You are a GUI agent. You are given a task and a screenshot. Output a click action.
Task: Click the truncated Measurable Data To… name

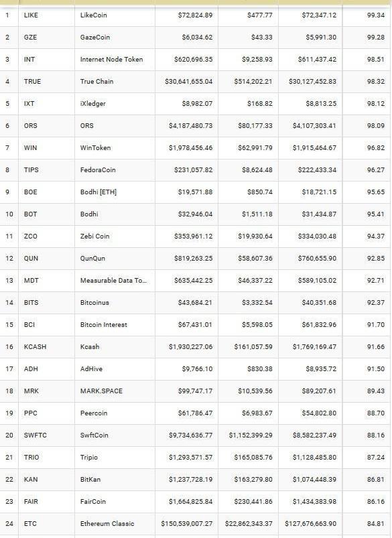click(113, 280)
